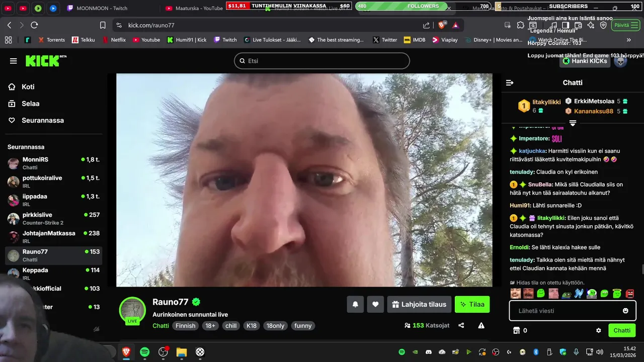The image size is (644, 362).
Task: Open Spotify from taskbar
Action: [144, 352]
